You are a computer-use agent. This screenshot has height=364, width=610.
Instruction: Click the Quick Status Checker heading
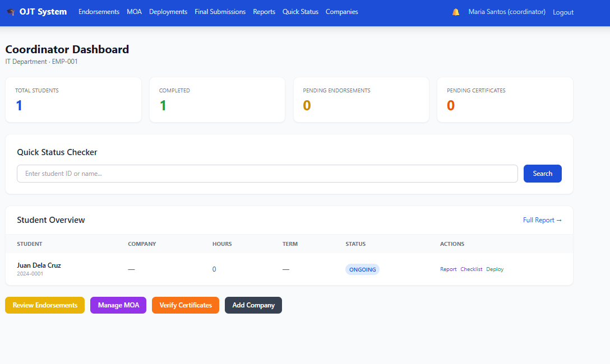pyautogui.click(x=57, y=152)
